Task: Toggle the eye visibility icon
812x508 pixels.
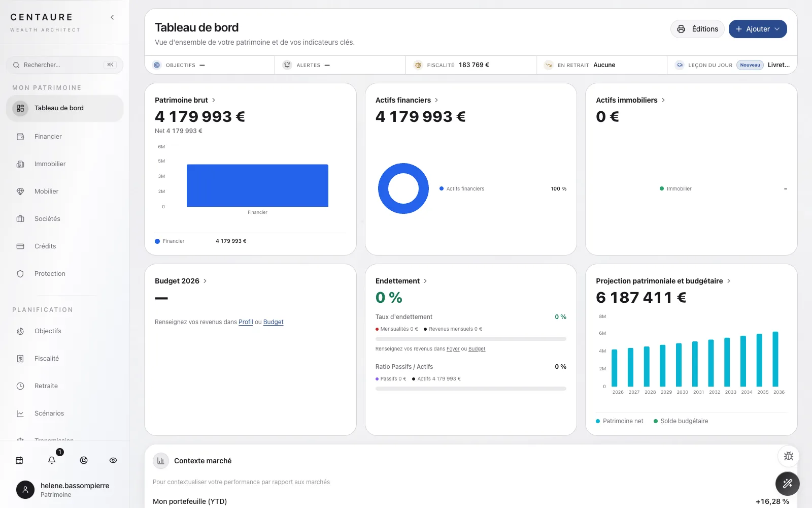Action: pos(113,460)
